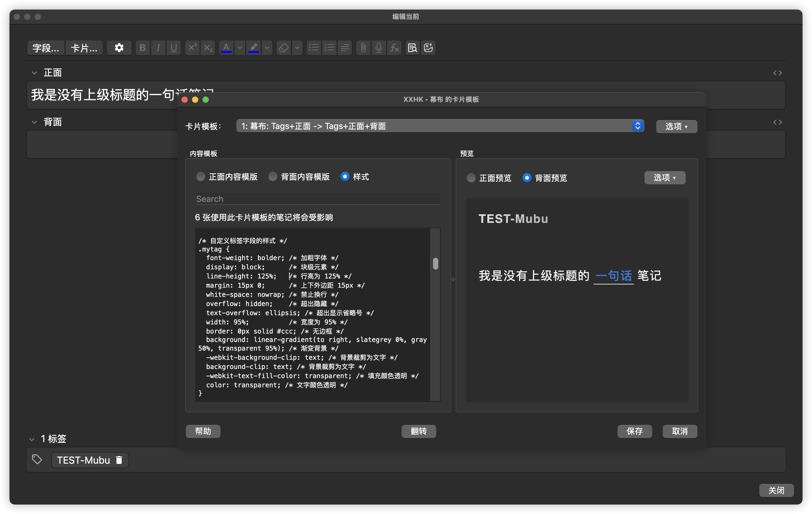Delete the TEST-Mubu tag via trash icon
Viewport: 812px width, 514px height.
click(119, 460)
